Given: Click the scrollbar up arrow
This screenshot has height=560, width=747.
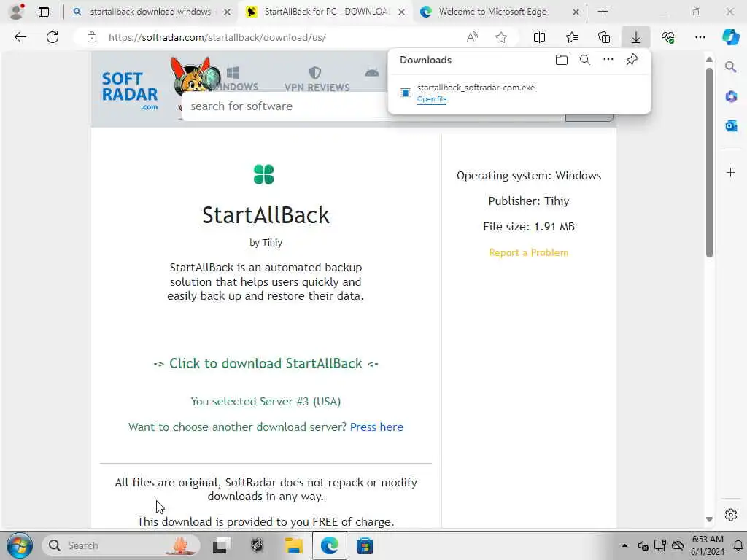Looking at the screenshot, I should 709,60.
